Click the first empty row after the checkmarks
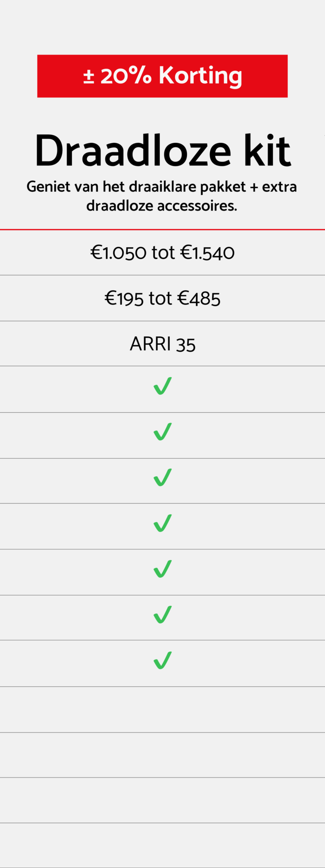325x868 pixels. pos(162,709)
